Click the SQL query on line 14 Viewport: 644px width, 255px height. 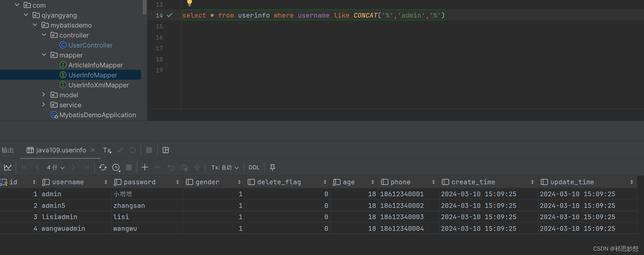(x=313, y=15)
